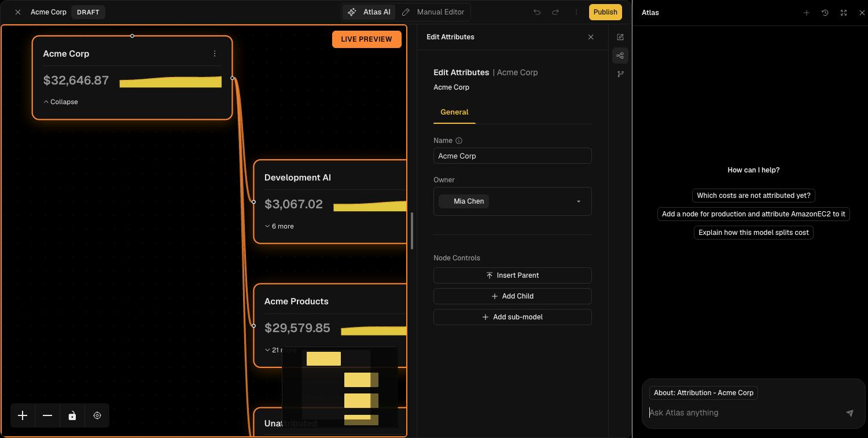Viewport: 868px width, 438px height.
Task: Open the Owner dropdown
Action: [x=513, y=201]
